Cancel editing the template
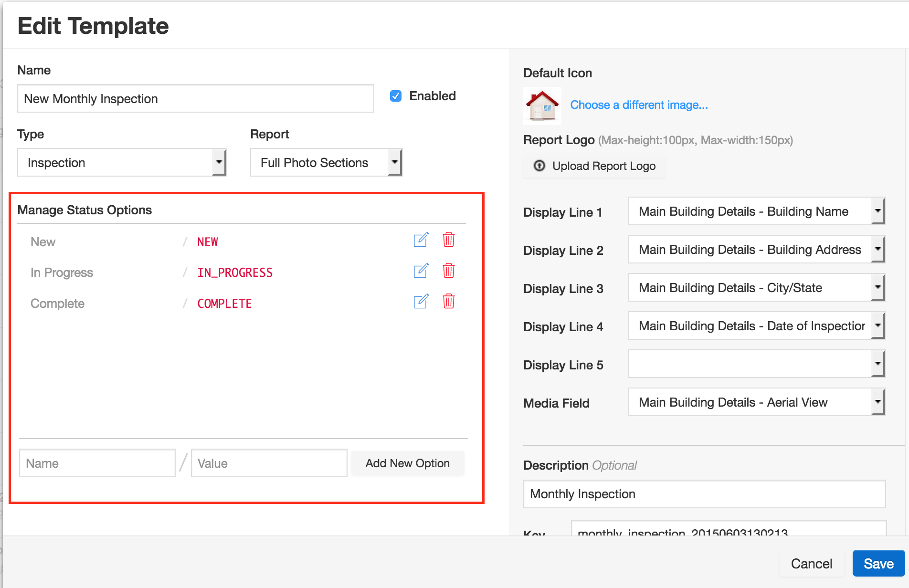Image resolution: width=909 pixels, height=588 pixels. 811,564
